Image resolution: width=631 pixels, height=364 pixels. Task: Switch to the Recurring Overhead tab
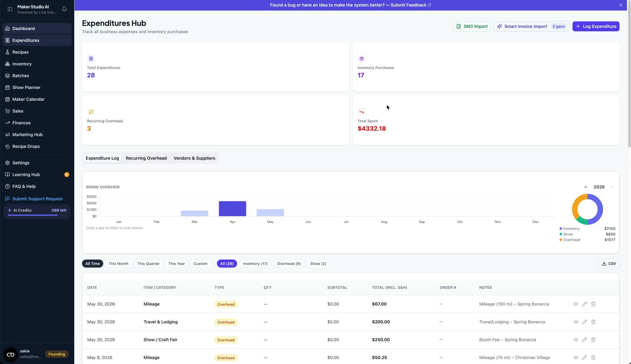(x=146, y=158)
